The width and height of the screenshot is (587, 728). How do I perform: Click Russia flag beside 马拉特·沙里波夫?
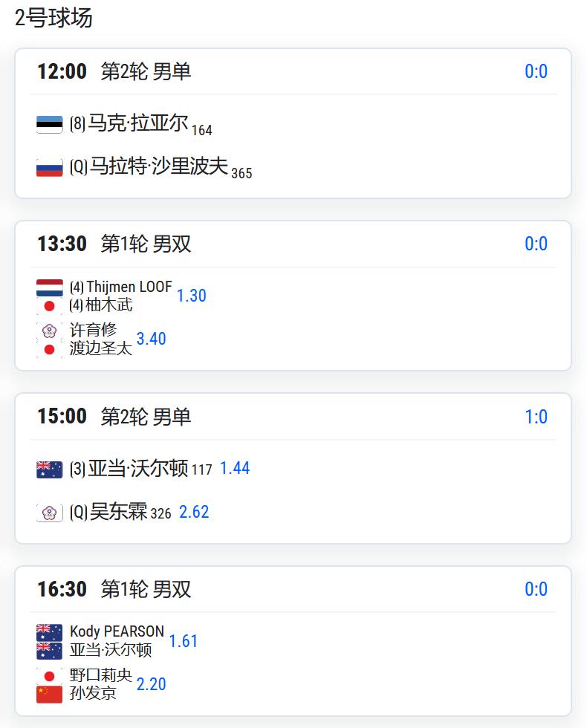point(49,168)
